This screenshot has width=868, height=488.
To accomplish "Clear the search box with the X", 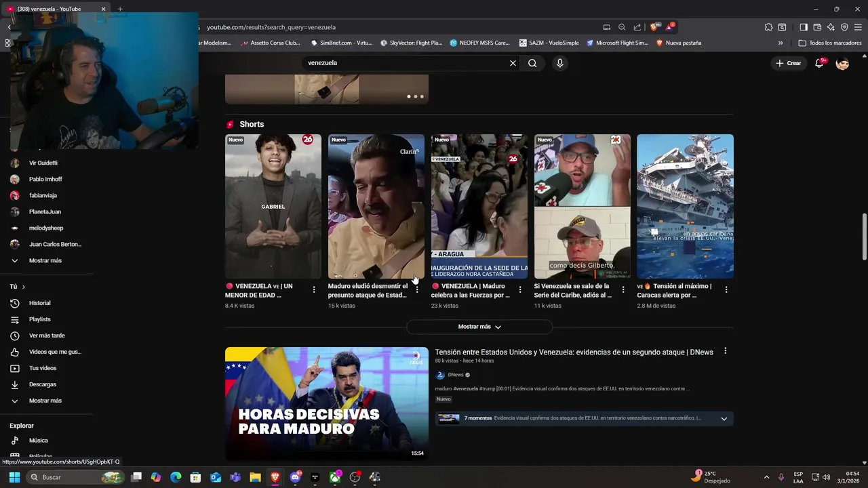I will pyautogui.click(x=513, y=63).
